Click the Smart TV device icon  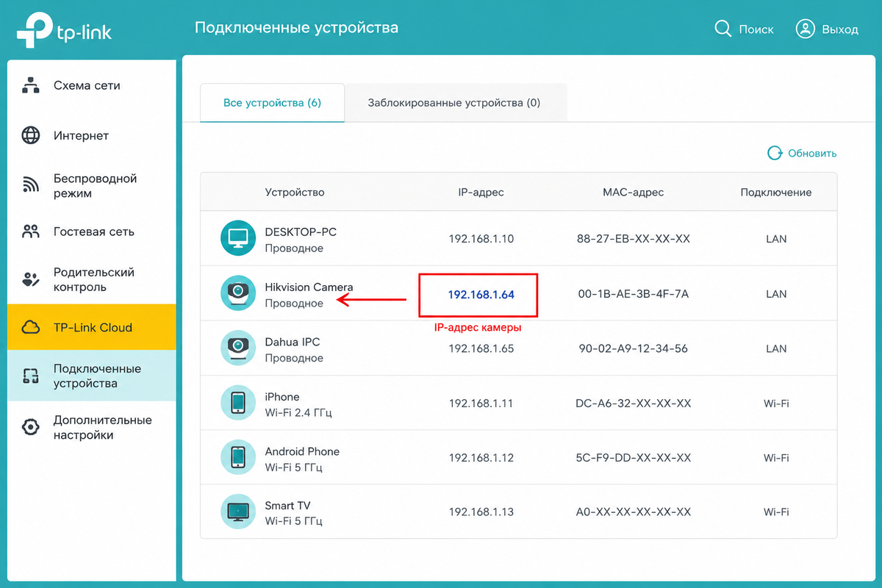238,512
